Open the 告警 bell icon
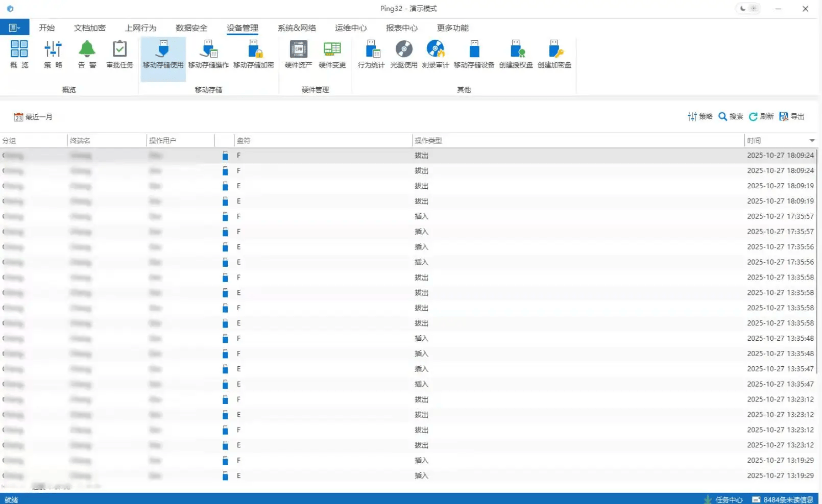The height and width of the screenshot is (504, 822). click(x=87, y=54)
